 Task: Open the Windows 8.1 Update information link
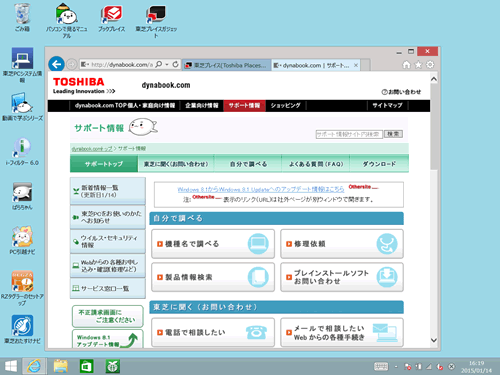pyautogui.click(x=261, y=189)
